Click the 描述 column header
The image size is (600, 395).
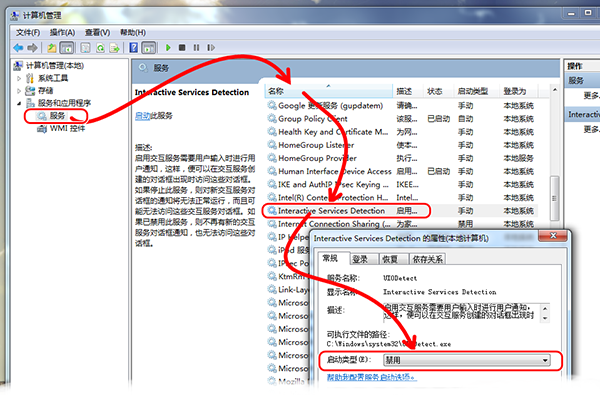click(x=408, y=91)
